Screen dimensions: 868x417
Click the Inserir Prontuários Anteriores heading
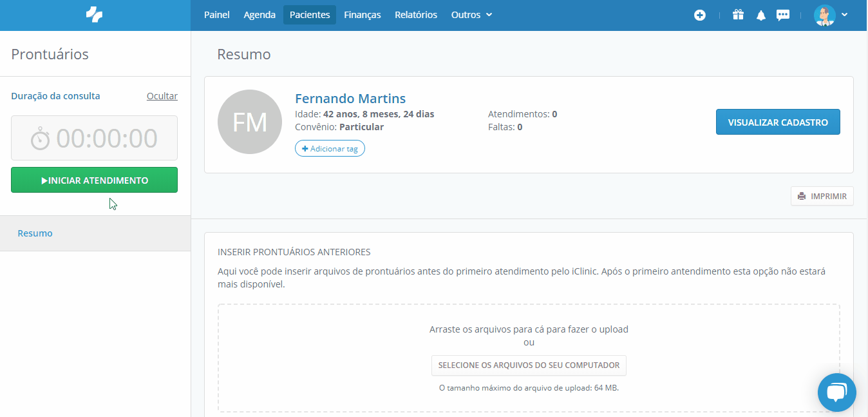(x=294, y=252)
